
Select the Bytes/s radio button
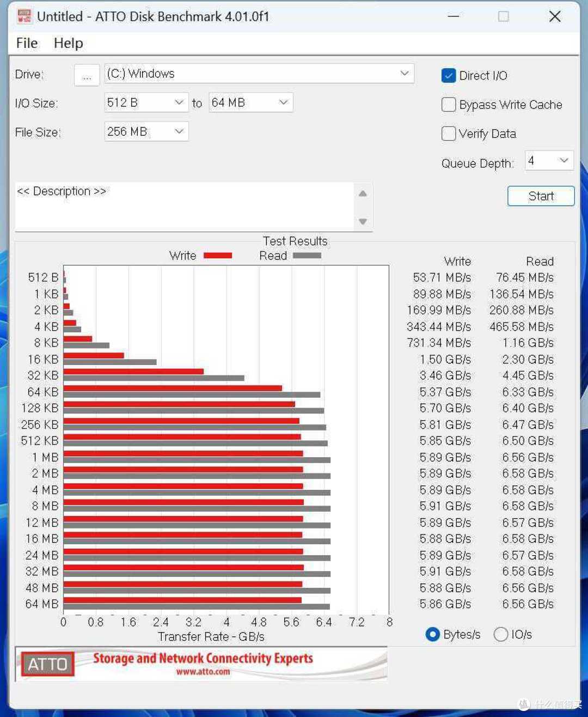432,634
